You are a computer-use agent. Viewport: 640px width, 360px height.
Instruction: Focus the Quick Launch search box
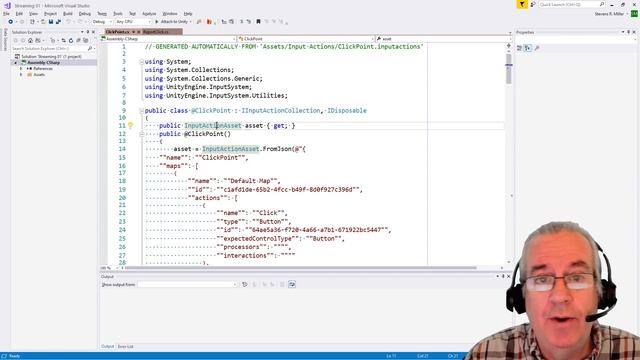click(571, 4)
